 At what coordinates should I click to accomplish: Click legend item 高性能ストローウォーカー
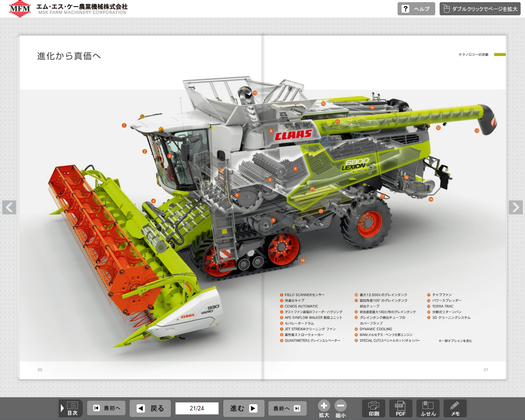[302, 335]
